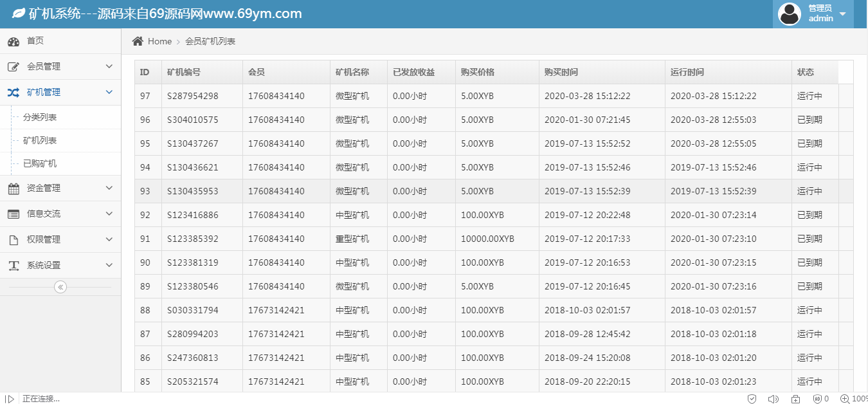Click the admin user avatar

[x=790, y=14]
